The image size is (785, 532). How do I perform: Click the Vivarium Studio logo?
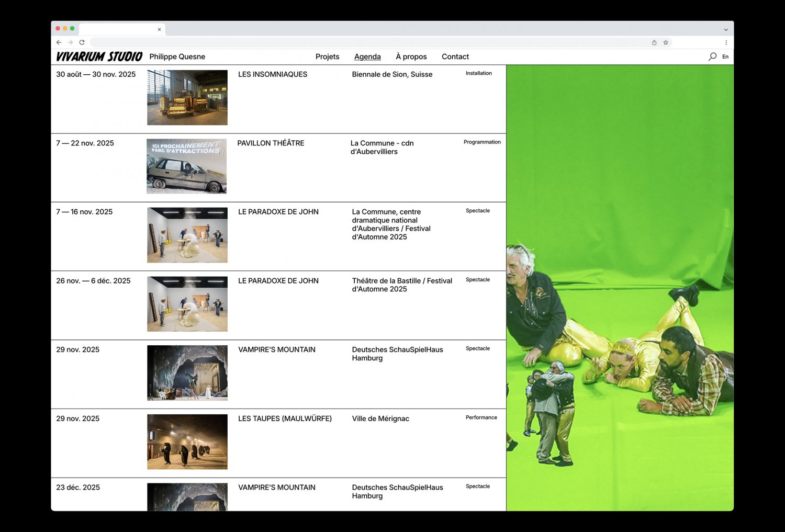(99, 56)
